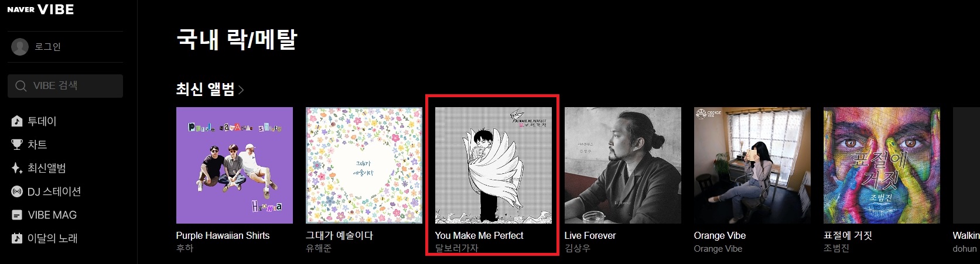Viewport: 980px width, 264px height.
Task: Select VIBE MAG in the sidebar menu
Action: click(x=52, y=215)
